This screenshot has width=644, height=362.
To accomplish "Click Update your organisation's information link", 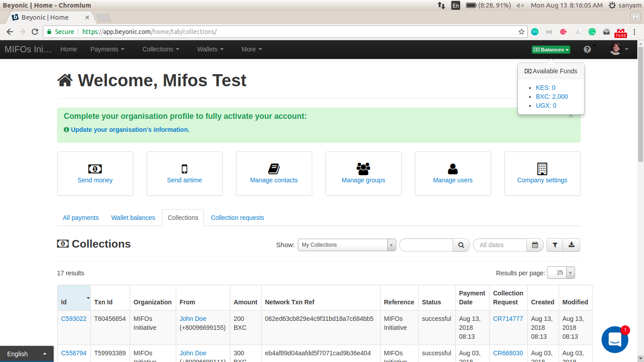I will [130, 130].
